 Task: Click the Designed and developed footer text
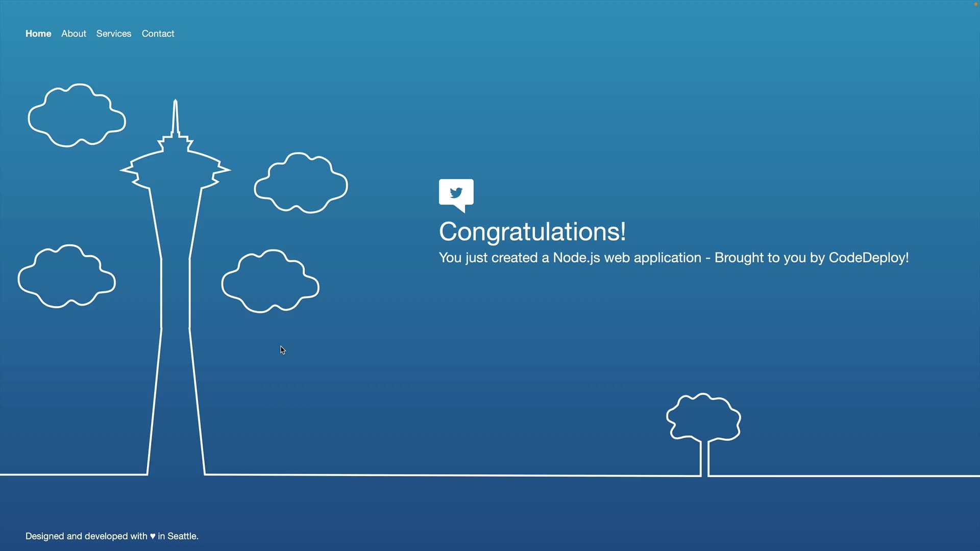pyautogui.click(x=86, y=536)
